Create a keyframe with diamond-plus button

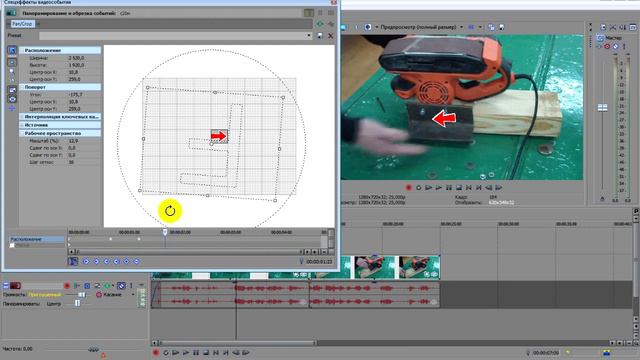click(127, 261)
